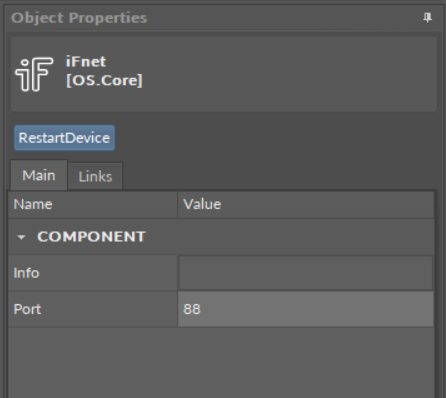The width and height of the screenshot is (446, 398).
Task: Click the iFnet component name text
Action: pos(86,62)
